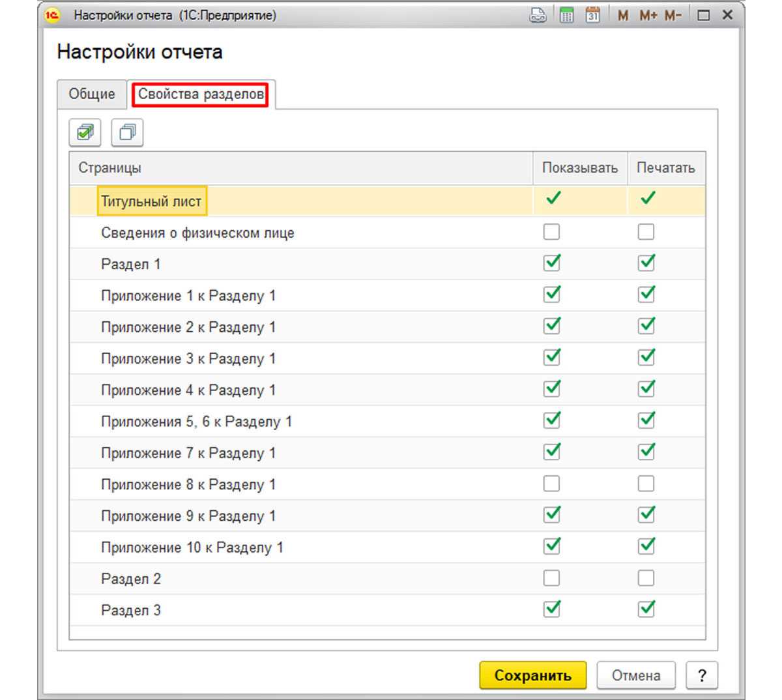The height and width of the screenshot is (700, 782).
Task: Toggle Печатать checkbox for Раздел 2
Action: pyautogui.click(x=646, y=578)
